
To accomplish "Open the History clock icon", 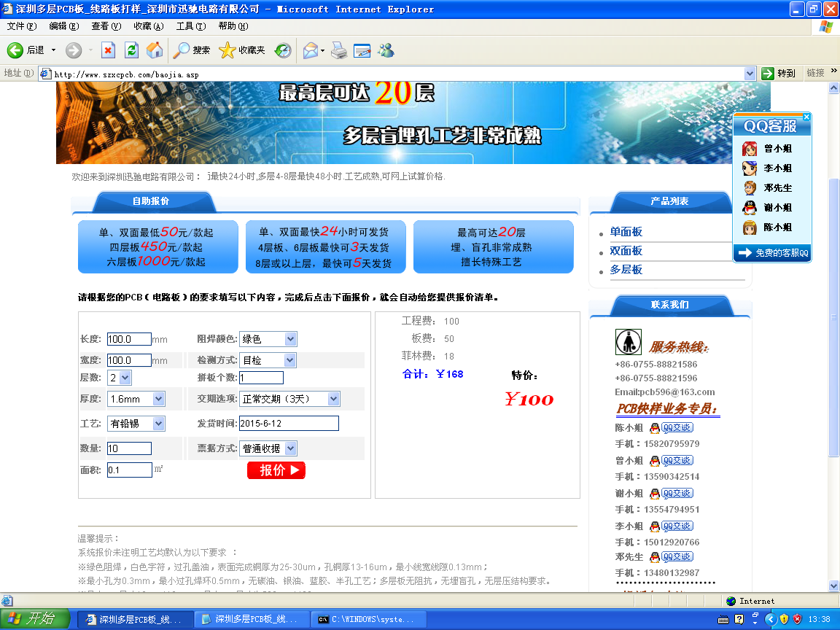I will click(283, 50).
